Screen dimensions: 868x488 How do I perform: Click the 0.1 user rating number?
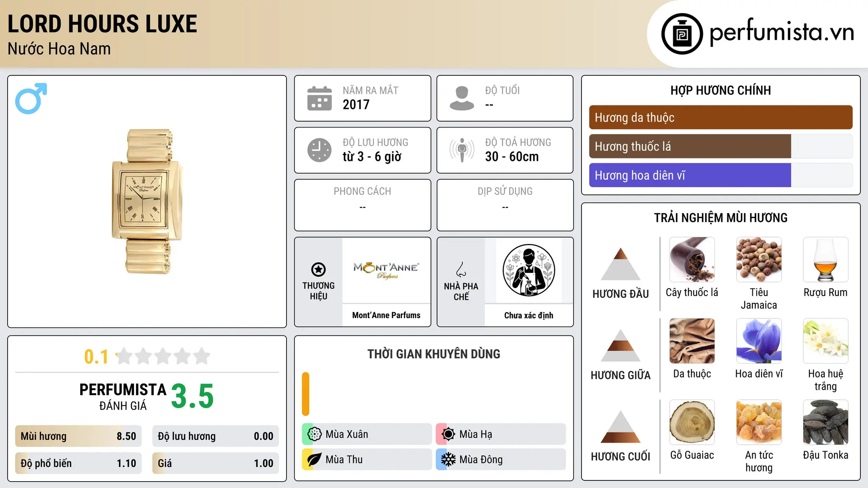[96, 357]
